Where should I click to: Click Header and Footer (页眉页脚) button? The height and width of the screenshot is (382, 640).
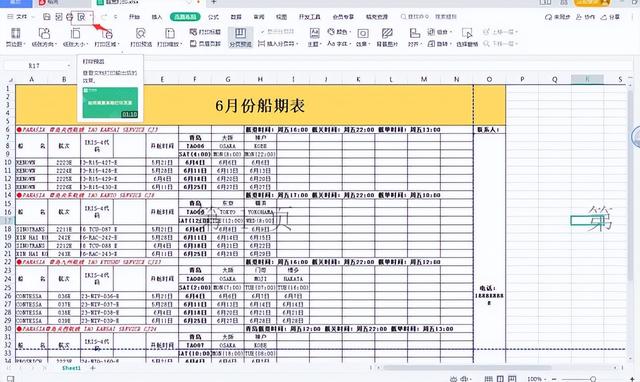coord(205,43)
